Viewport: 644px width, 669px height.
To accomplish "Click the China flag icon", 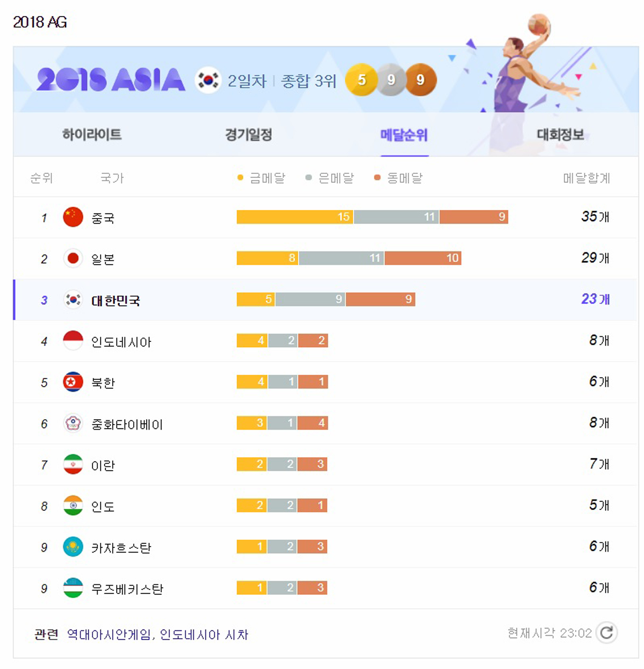I will (x=73, y=217).
